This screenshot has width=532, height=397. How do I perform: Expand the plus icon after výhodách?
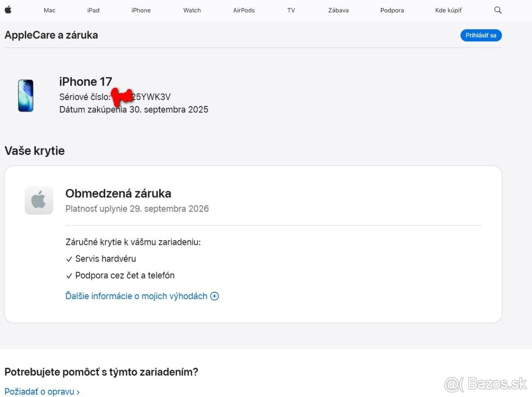(x=215, y=296)
